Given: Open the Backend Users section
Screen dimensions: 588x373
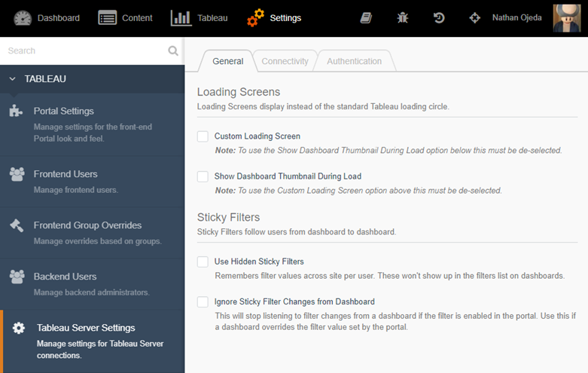Looking at the screenshot, I should coord(93,284).
